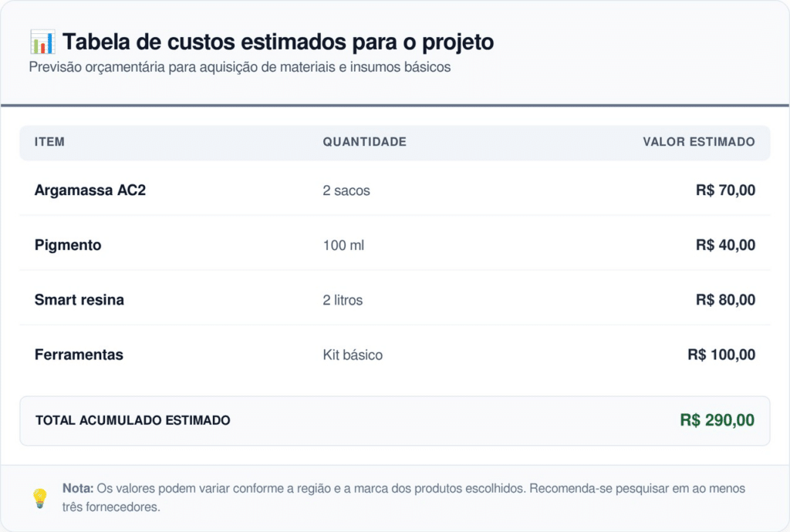Screen dimensions: 790x532
Task: Click the green R$ 290,00 total
Action: 717,420
